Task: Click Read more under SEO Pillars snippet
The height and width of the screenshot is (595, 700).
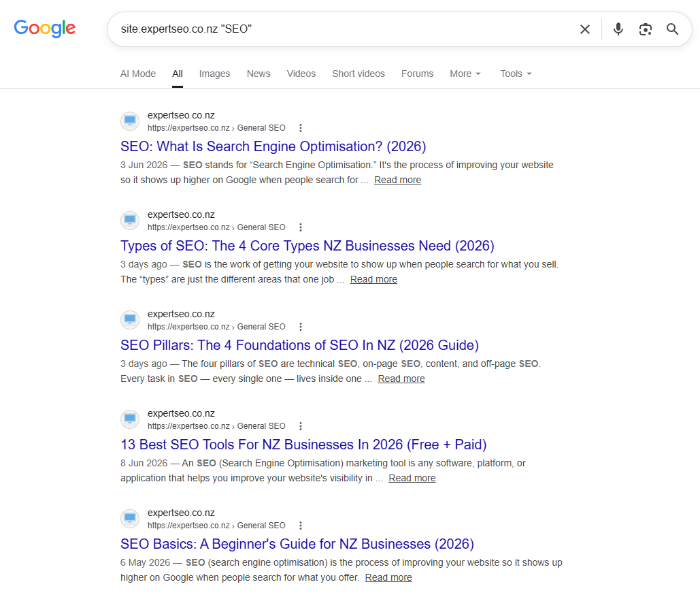Action: (401, 379)
